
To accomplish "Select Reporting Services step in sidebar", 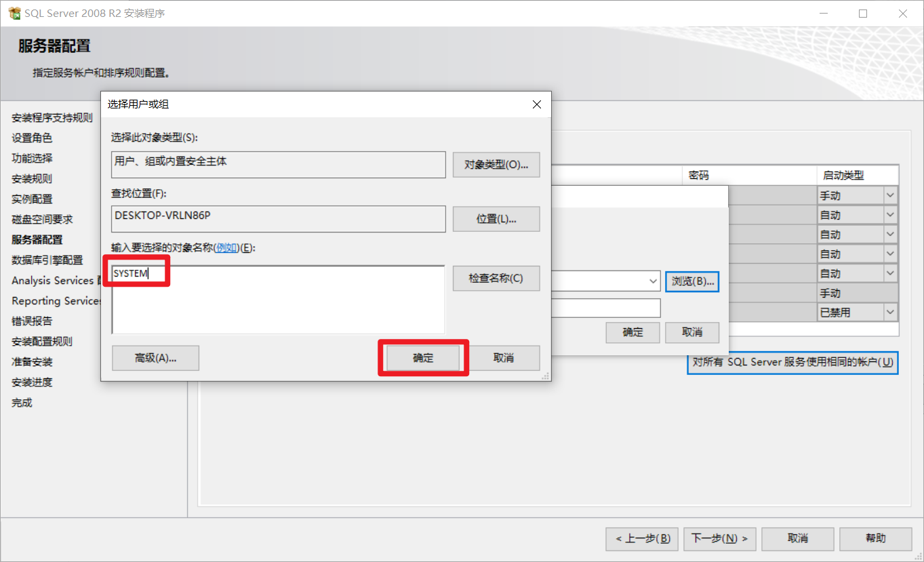I will pyautogui.click(x=56, y=300).
